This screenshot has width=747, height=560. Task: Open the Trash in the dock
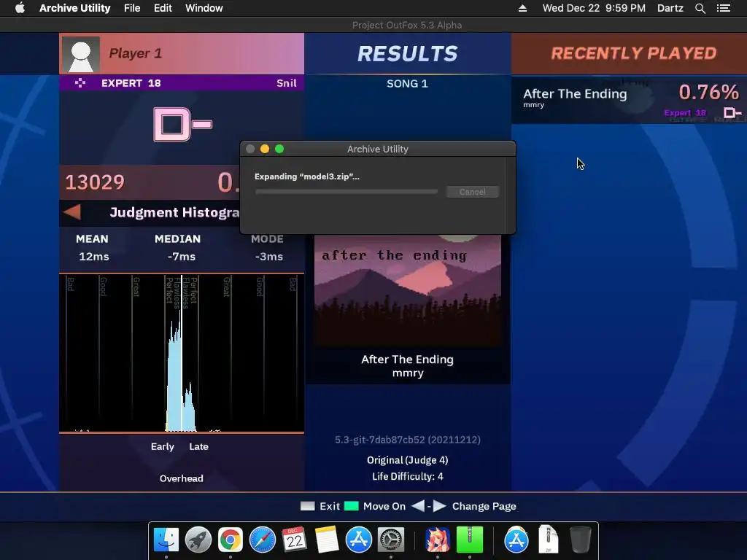[x=580, y=540]
